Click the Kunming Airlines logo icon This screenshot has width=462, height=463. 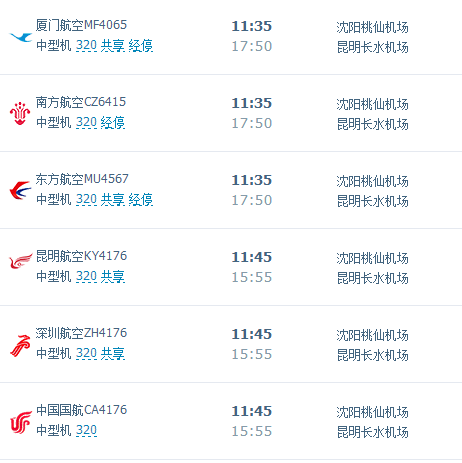point(21,261)
